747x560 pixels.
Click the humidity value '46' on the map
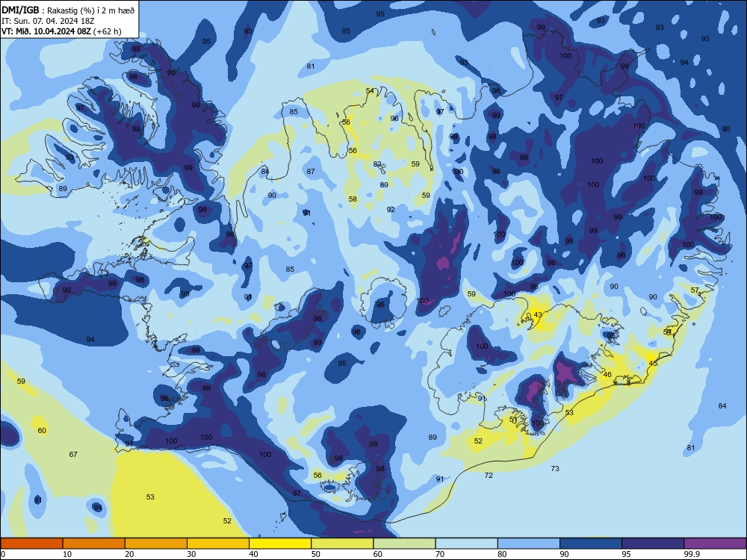[607, 374]
